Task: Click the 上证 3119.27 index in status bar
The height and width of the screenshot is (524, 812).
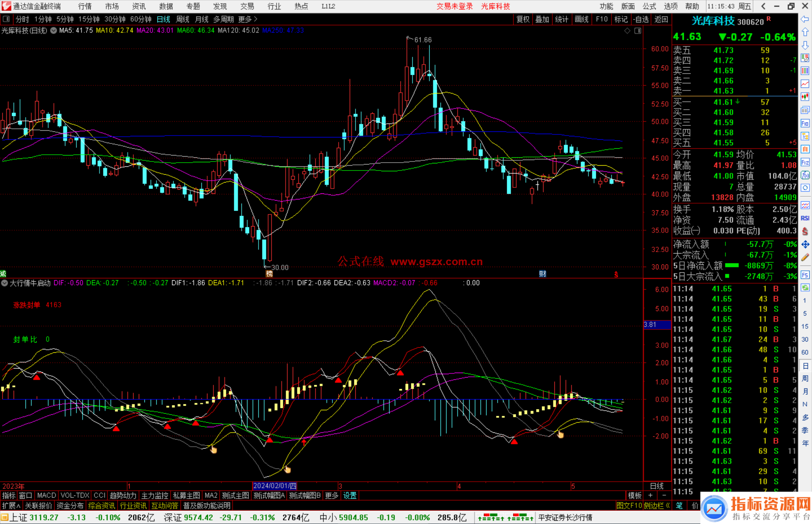Action: coord(34,518)
